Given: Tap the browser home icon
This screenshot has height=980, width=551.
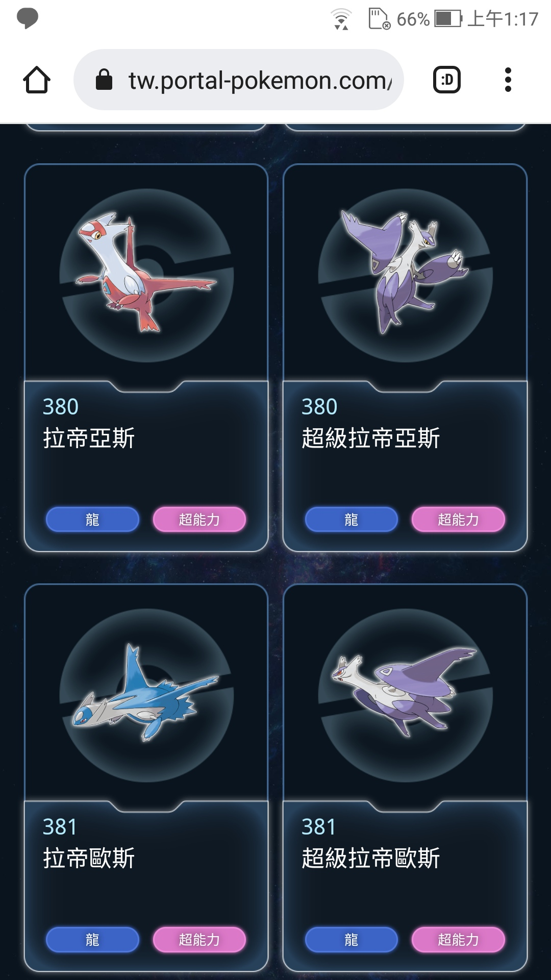Looking at the screenshot, I should [37, 80].
